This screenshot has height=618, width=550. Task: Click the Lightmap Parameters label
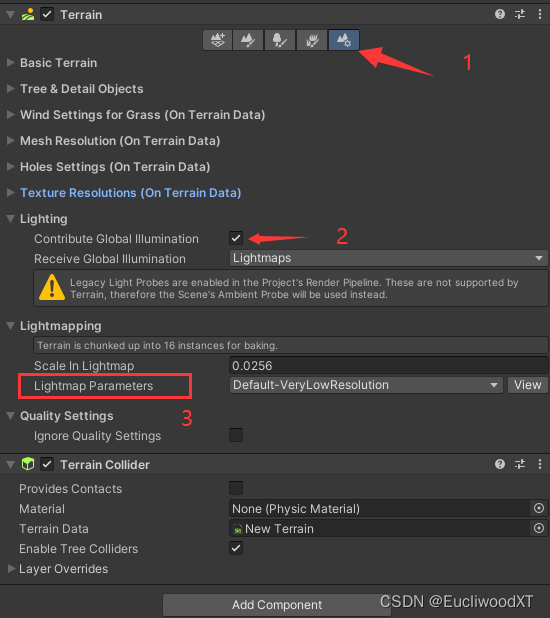tap(93, 386)
